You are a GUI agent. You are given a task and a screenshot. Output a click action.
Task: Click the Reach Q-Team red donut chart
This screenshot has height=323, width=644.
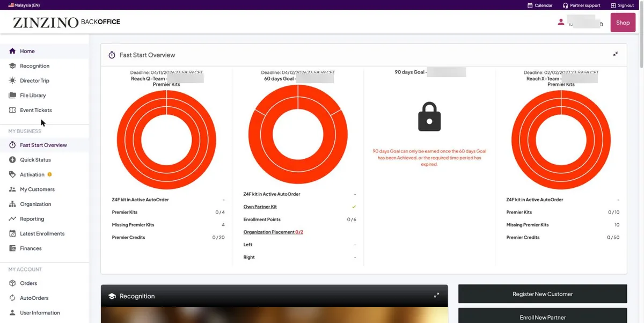(x=166, y=141)
